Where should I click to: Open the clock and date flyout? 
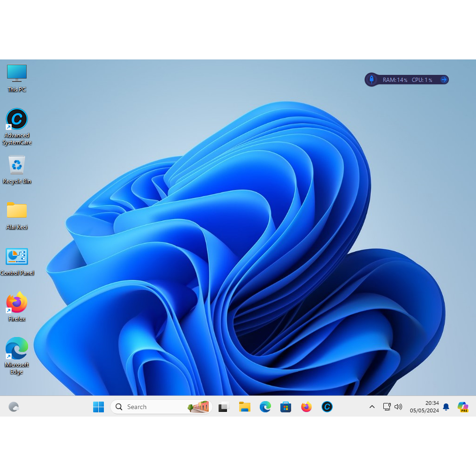425,407
